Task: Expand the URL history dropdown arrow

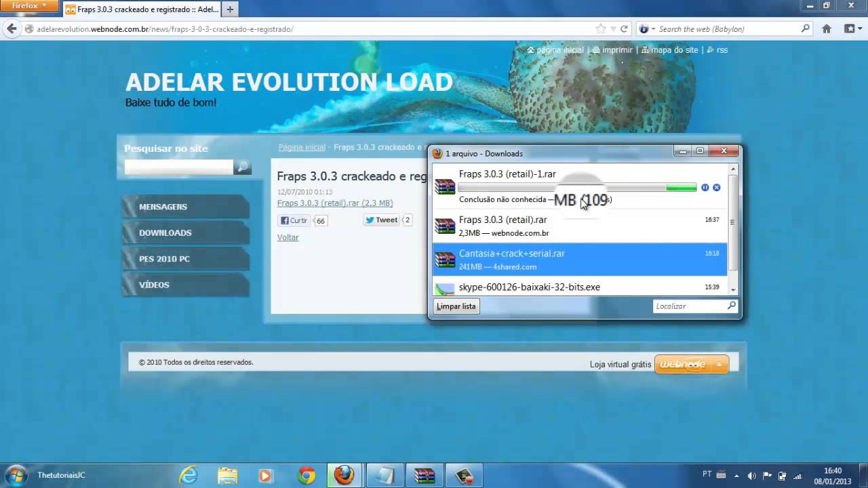Action: pyautogui.click(x=614, y=29)
